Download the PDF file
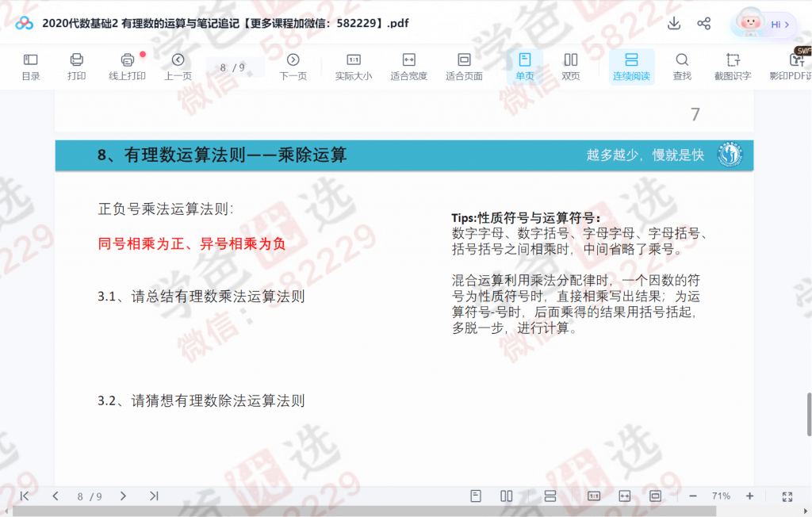812x517 pixels. click(x=674, y=23)
